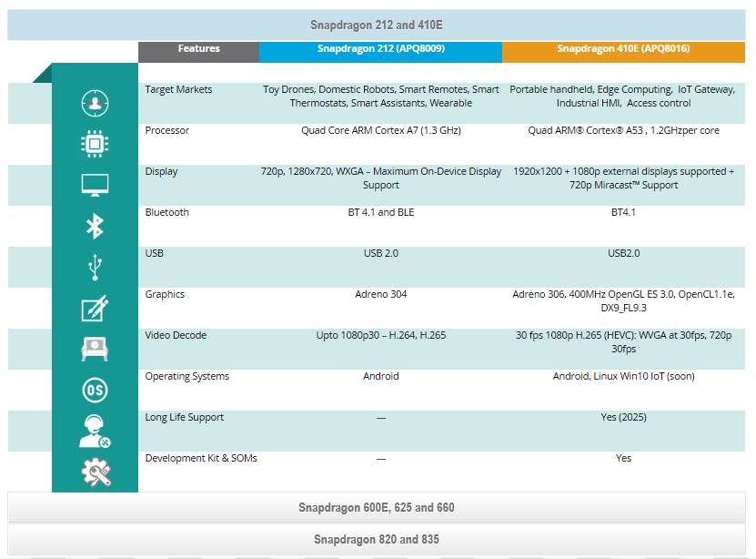Click the Video Decode icon
Screen dimensions: 756x559
tap(95, 350)
